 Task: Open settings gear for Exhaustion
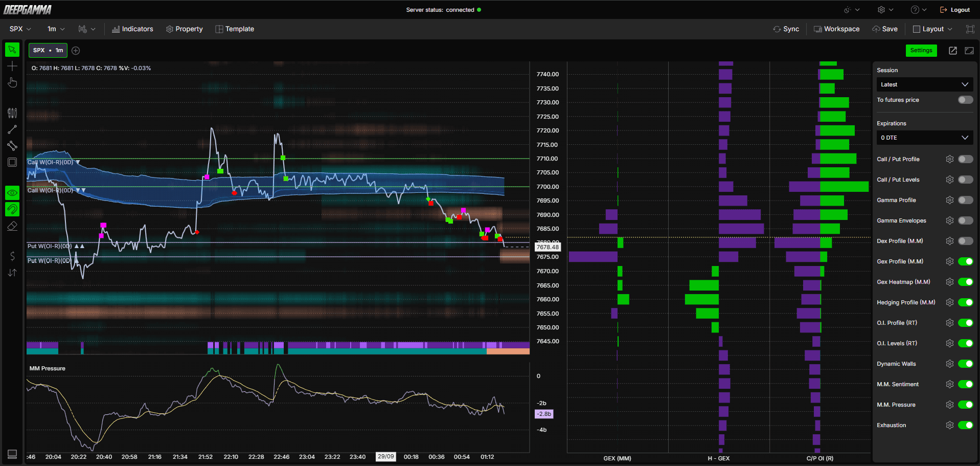pos(950,425)
